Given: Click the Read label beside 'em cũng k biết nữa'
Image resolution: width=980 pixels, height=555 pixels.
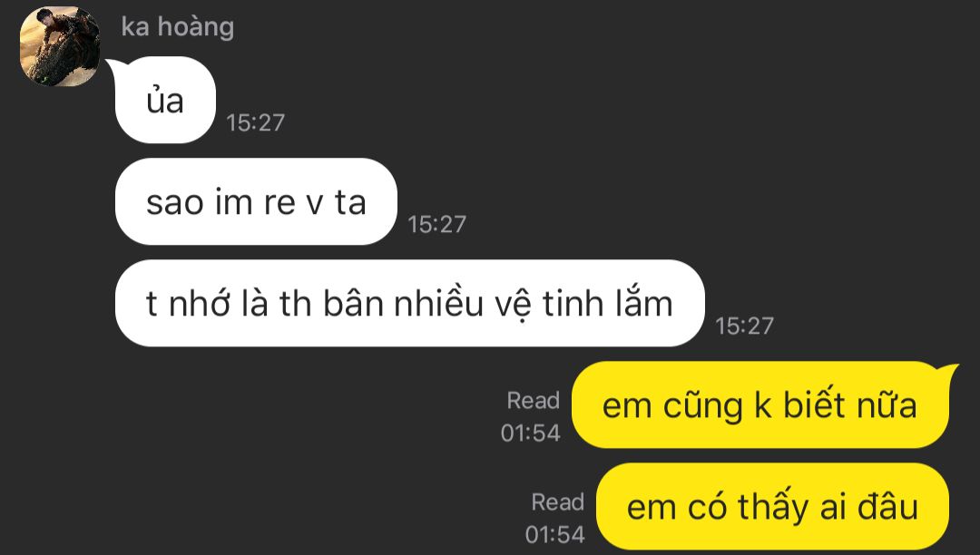Looking at the screenshot, I should 534,400.
